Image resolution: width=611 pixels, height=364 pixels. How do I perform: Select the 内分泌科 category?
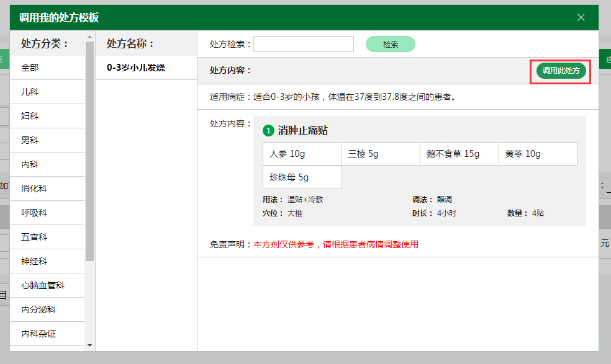(x=47, y=309)
